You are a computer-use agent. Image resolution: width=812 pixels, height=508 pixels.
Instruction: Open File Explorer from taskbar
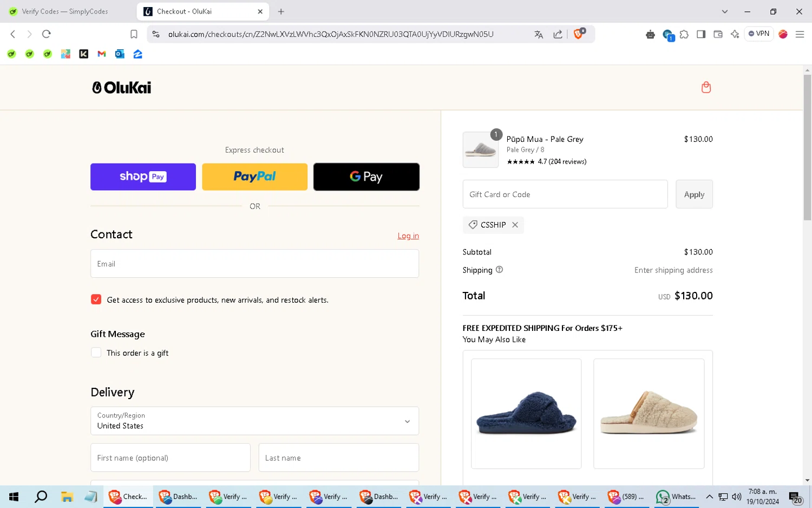[x=67, y=497]
